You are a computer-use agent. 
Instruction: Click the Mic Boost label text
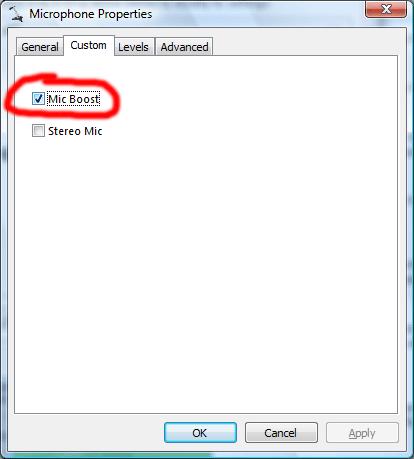[74, 99]
